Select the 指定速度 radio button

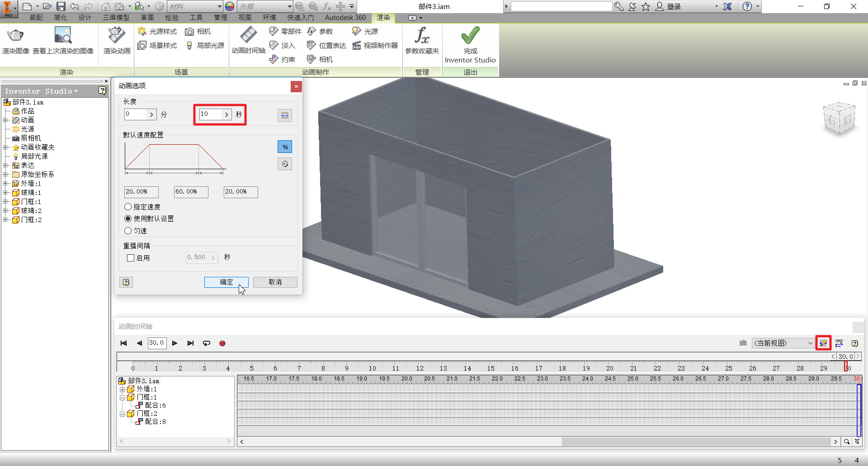pyautogui.click(x=128, y=207)
